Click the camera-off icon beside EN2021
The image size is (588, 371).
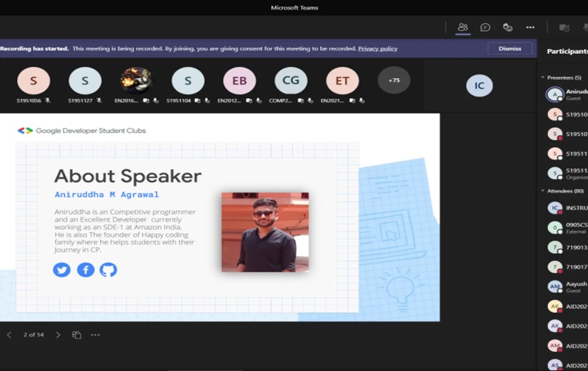352,101
